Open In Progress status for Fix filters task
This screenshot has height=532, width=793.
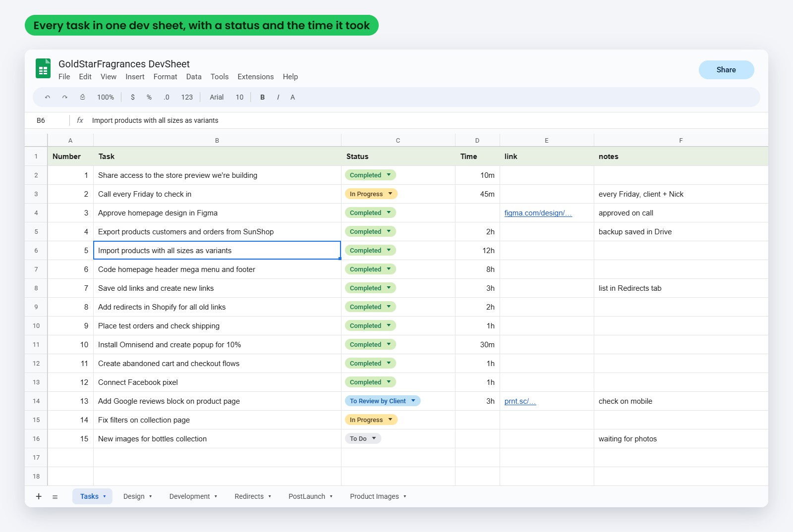pyautogui.click(x=371, y=420)
